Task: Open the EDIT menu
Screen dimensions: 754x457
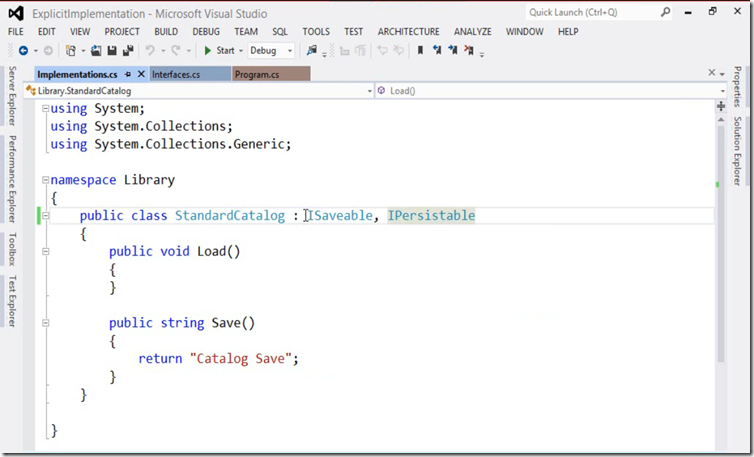Action: pyautogui.click(x=47, y=32)
